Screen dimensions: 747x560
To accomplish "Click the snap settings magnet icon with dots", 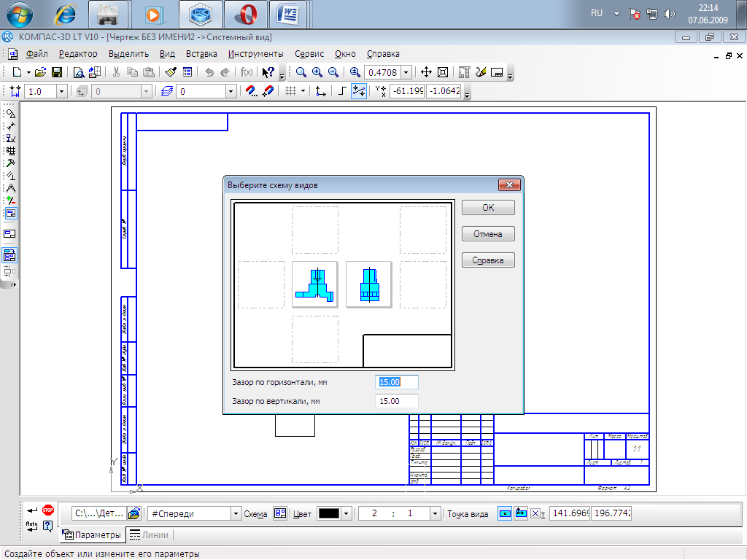I will pos(252,91).
